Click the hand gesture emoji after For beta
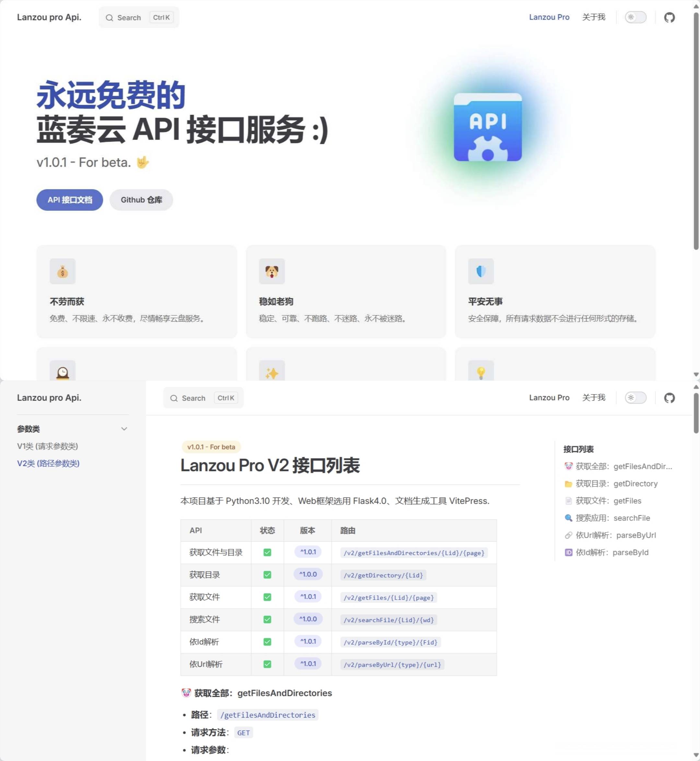700x761 pixels. [x=142, y=162]
